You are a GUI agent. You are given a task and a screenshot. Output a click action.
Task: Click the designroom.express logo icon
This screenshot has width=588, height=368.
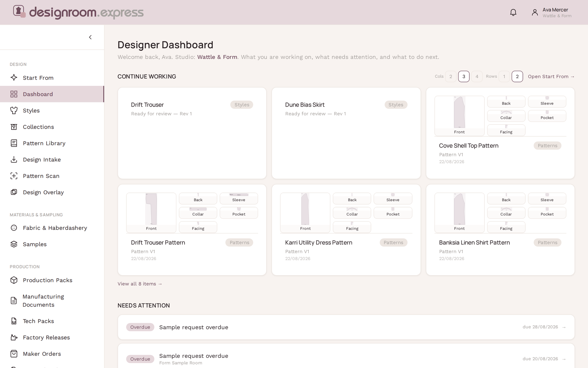19,12
